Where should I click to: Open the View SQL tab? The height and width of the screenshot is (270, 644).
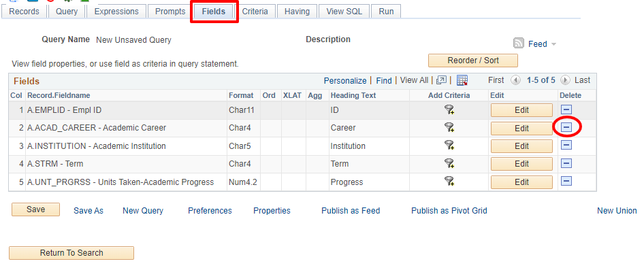pos(344,12)
